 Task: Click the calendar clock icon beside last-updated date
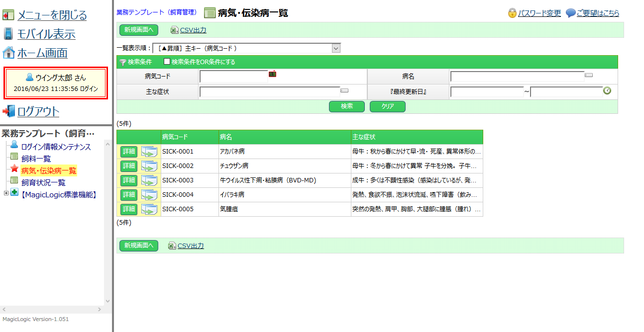[x=607, y=91]
